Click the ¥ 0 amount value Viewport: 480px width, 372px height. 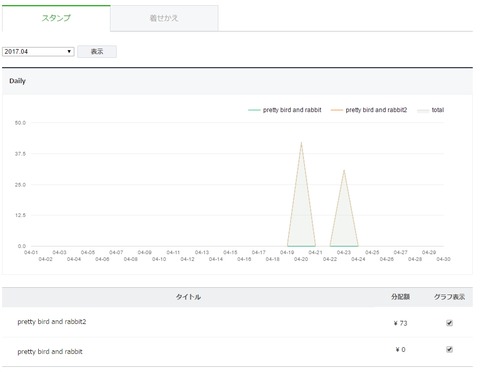pos(400,350)
